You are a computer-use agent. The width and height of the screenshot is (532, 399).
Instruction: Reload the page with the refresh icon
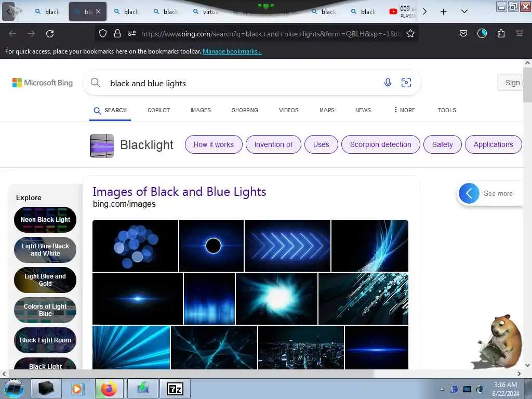(x=50, y=34)
